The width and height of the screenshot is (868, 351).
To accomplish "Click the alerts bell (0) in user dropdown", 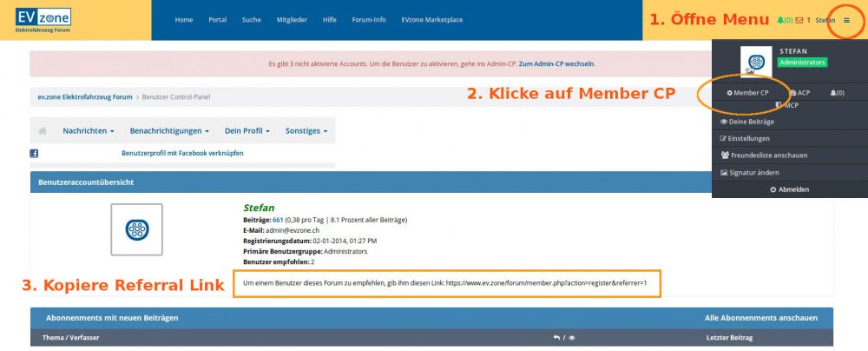I will [837, 93].
